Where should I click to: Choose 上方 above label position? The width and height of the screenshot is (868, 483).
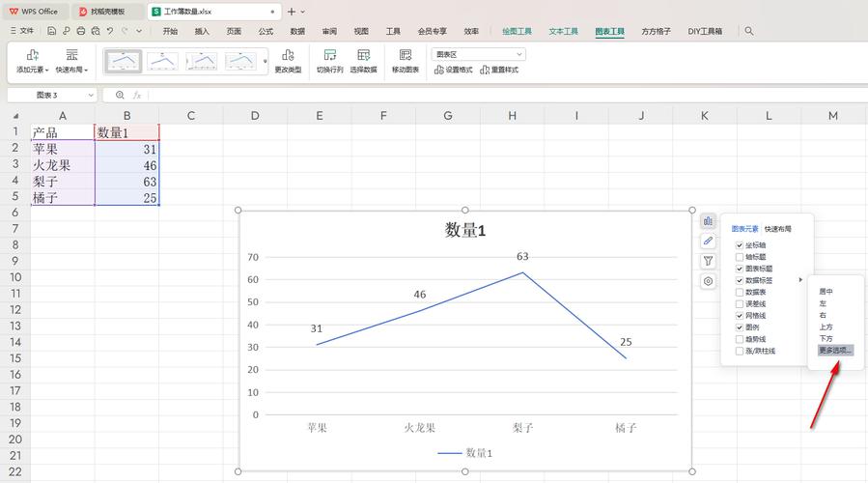tap(826, 327)
